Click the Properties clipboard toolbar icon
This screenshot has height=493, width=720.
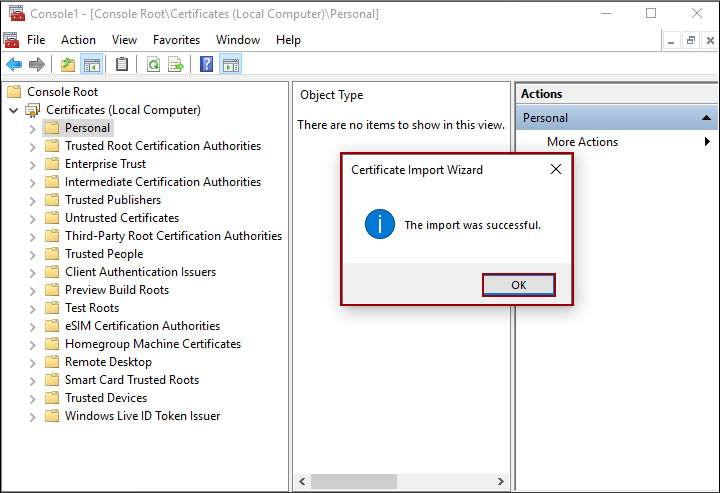pyautogui.click(x=122, y=65)
